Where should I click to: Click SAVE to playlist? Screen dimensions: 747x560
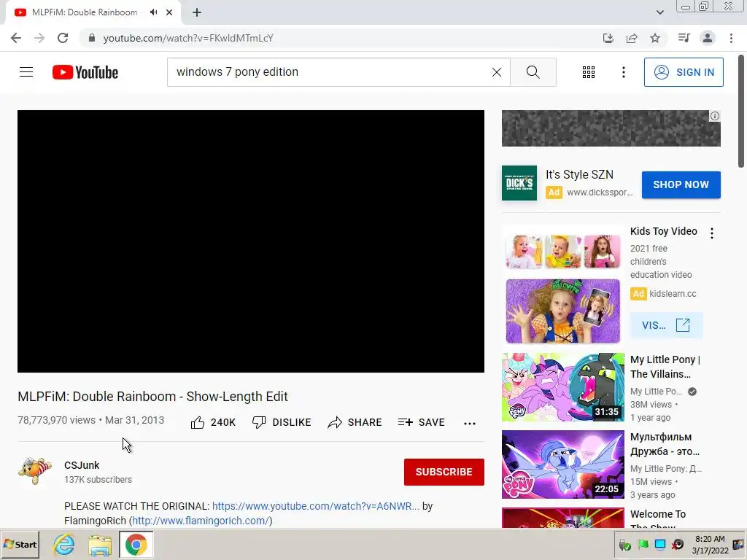point(422,422)
